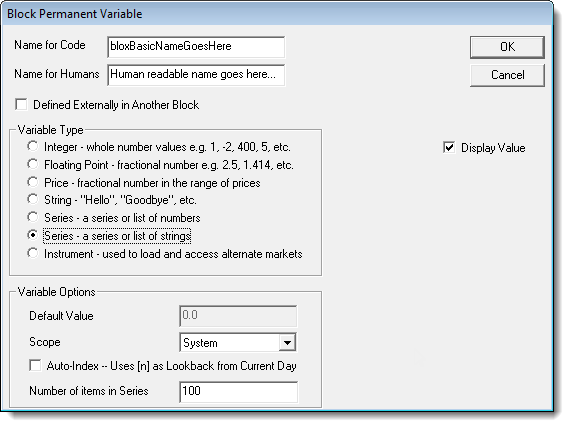The height and width of the screenshot is (427, 569).
Task: Click the OK button
Action: 507,47
